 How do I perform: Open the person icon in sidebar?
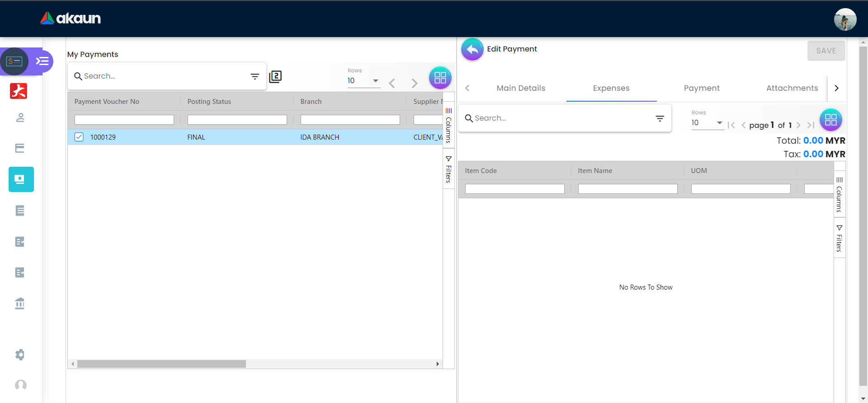pos(20,118)
